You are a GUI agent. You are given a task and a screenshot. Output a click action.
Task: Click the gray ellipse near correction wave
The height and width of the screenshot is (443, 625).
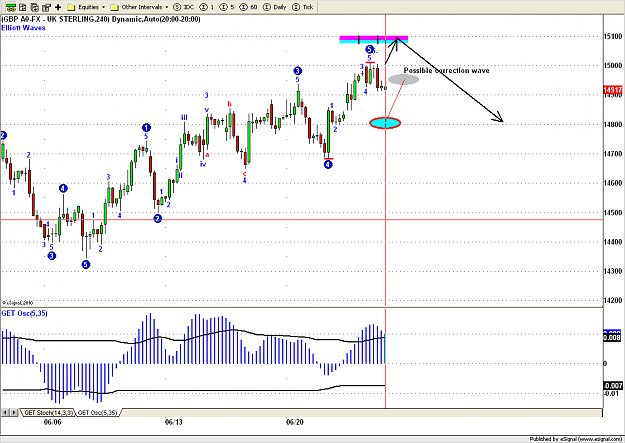403,79
